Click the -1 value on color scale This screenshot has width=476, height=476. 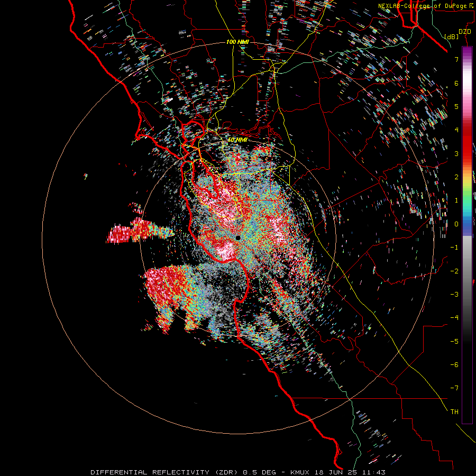click(454, 248)
